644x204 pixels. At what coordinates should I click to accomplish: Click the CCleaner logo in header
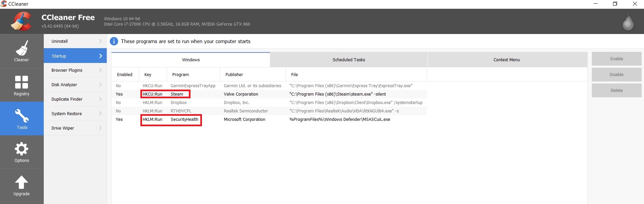(x=21, y=21)
